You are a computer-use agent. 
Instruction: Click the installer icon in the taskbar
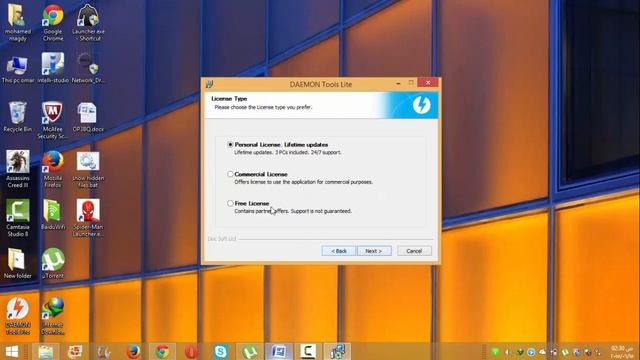tap(338, 351)
